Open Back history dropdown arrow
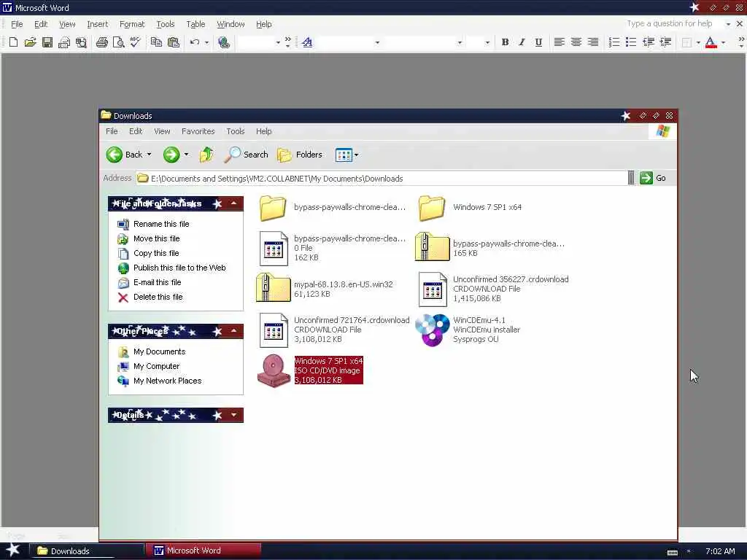The width and height of the screenshot is (747, 560). pos(149,155)
